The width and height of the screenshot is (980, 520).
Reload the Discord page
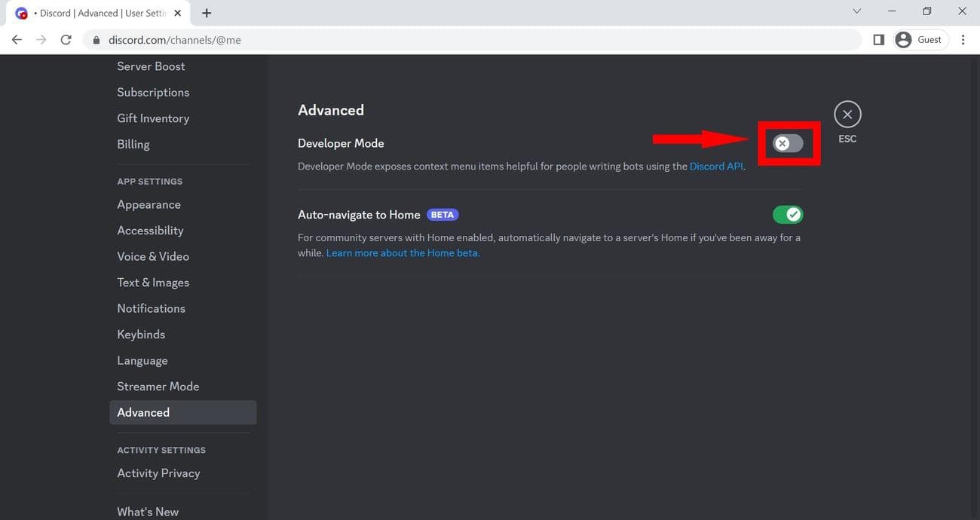(66, 40)
